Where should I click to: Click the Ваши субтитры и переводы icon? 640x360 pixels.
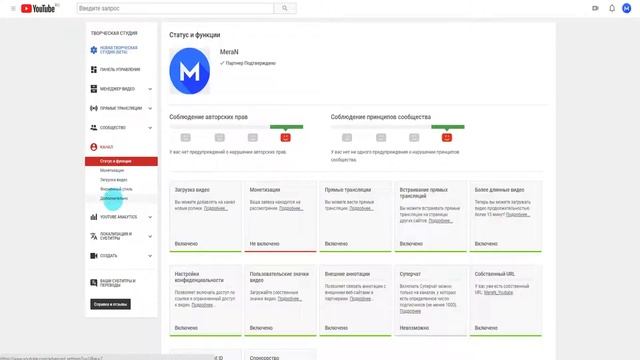93,282
